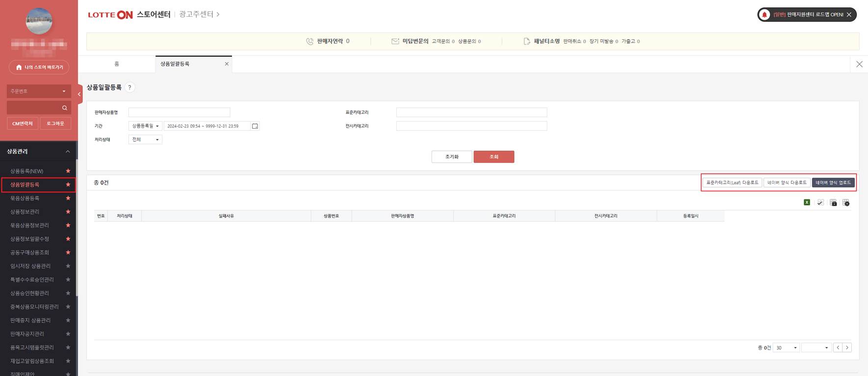
Task: Click the 판매자상품명 input field
Action: (x=179, y=112)
